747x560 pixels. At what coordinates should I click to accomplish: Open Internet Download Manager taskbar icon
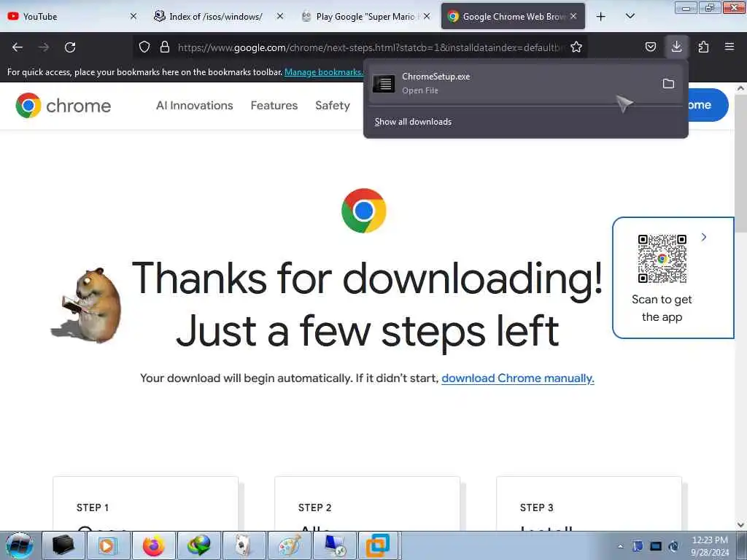point(198,545)
